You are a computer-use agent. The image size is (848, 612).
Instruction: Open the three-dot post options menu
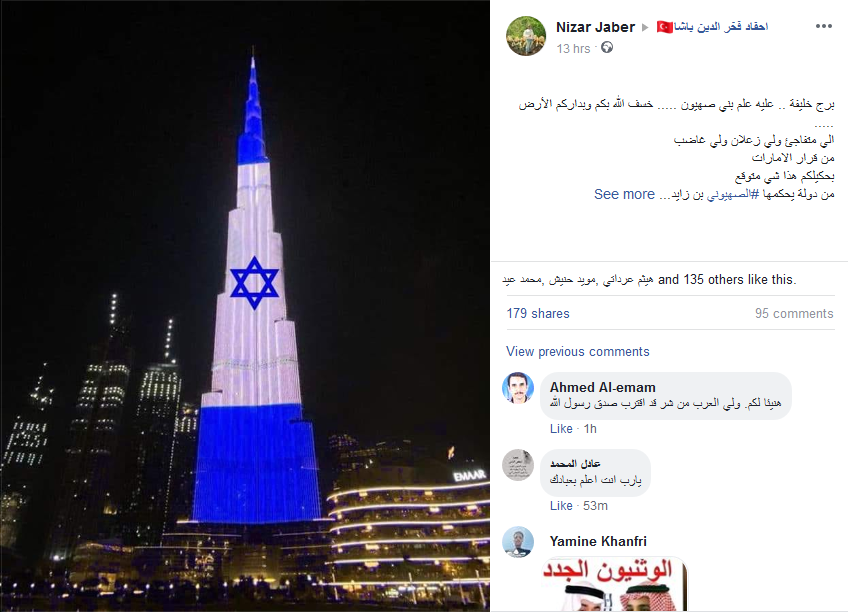[823, 26]
